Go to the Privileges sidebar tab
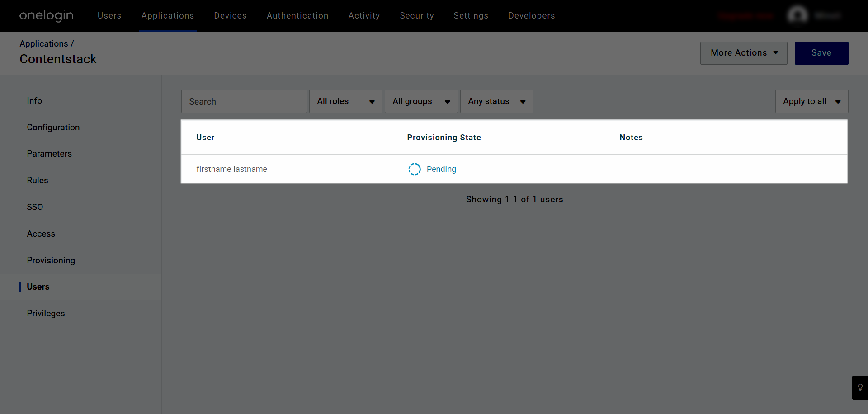The width and height of the screenshot is (868, 414). point(46,314)
